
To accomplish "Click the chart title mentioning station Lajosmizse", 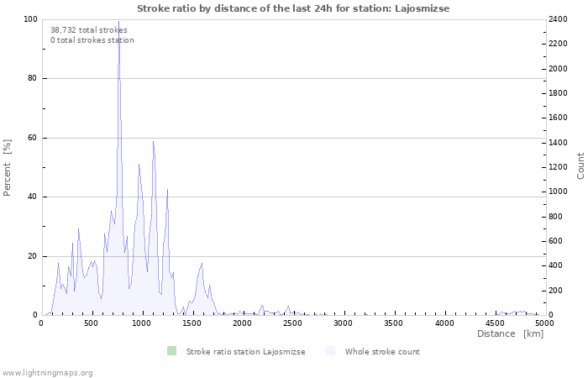I will [x=293, y=8].
